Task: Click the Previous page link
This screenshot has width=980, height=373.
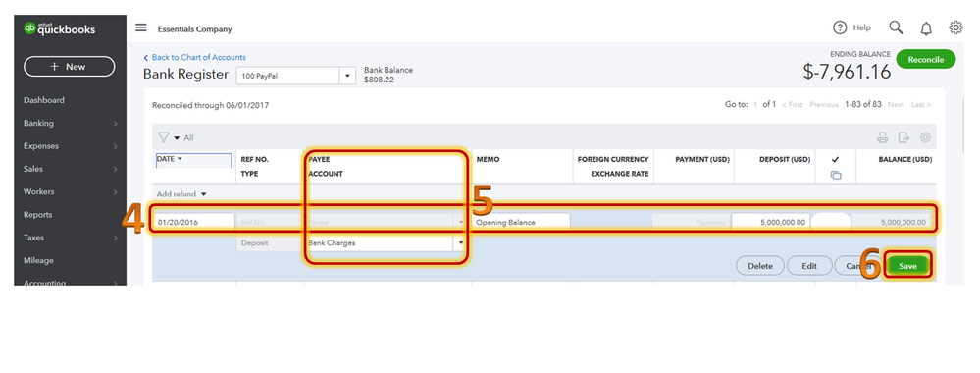Action: (x=824, y=104)
